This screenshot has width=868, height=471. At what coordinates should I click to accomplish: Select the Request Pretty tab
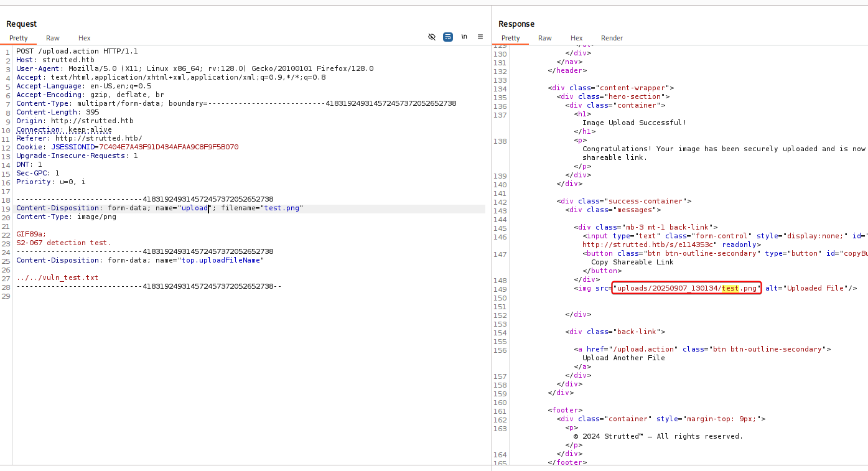point(19,38)
